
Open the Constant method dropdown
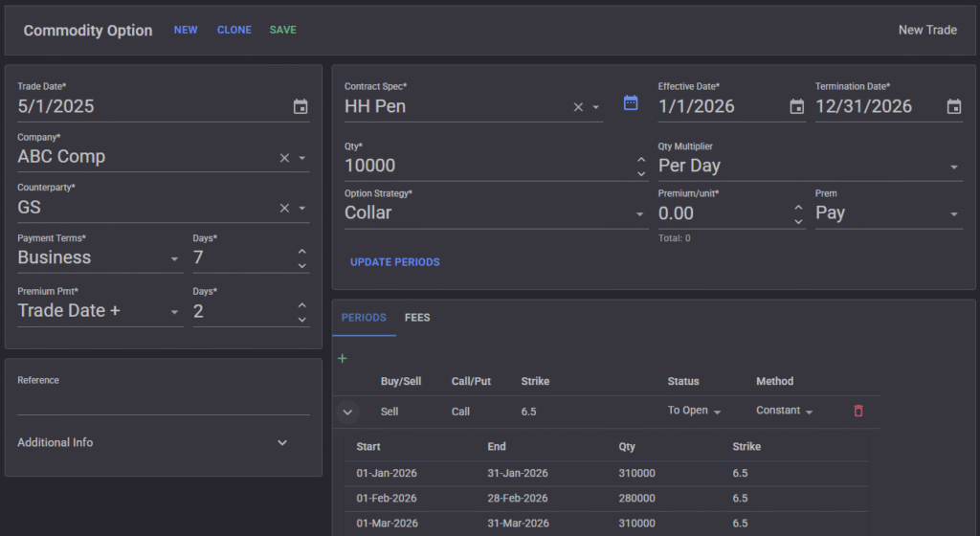[784, 411]
